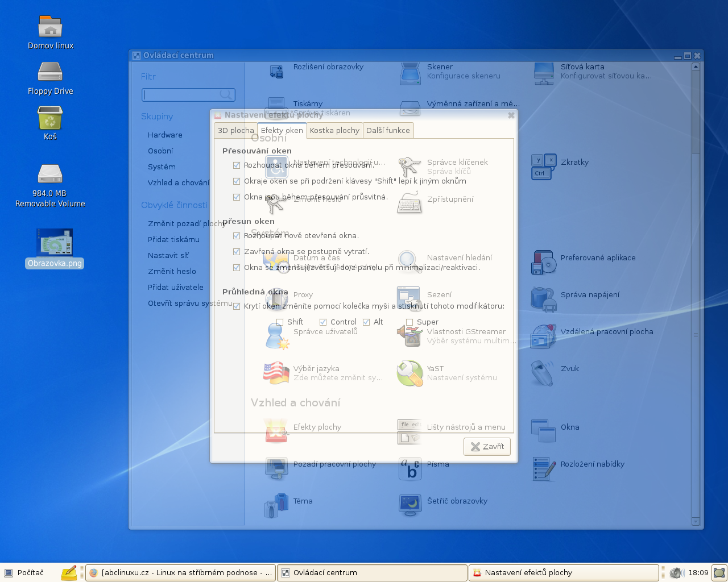Open the volume control tray icon
The width and height of the screenshot is (728, 582).
pyautogui.click(x=676, y=573)
